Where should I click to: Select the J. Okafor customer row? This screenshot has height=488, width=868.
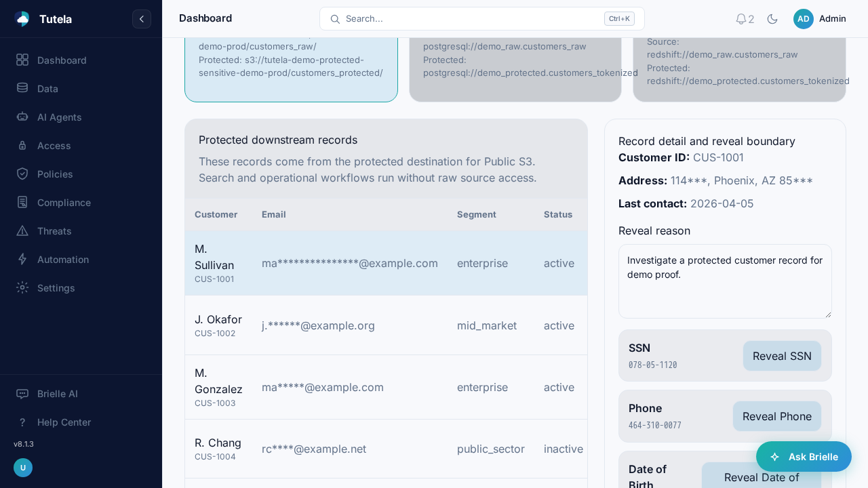tap(385, 325)
